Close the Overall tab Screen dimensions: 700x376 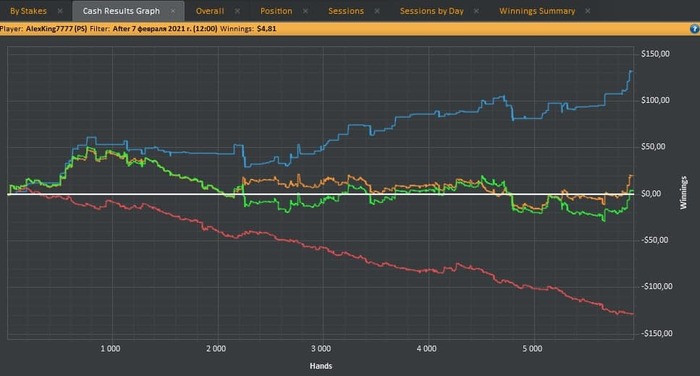(238, 11)
